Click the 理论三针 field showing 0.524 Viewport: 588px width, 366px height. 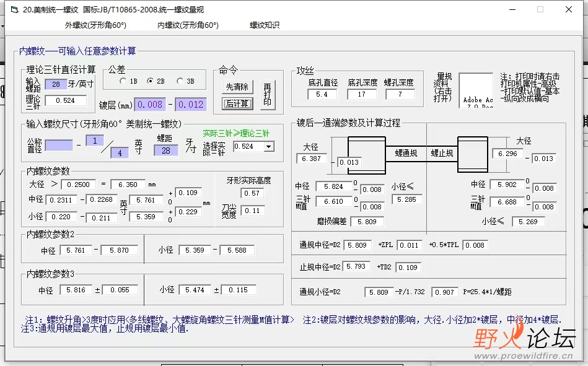point(66,100)
